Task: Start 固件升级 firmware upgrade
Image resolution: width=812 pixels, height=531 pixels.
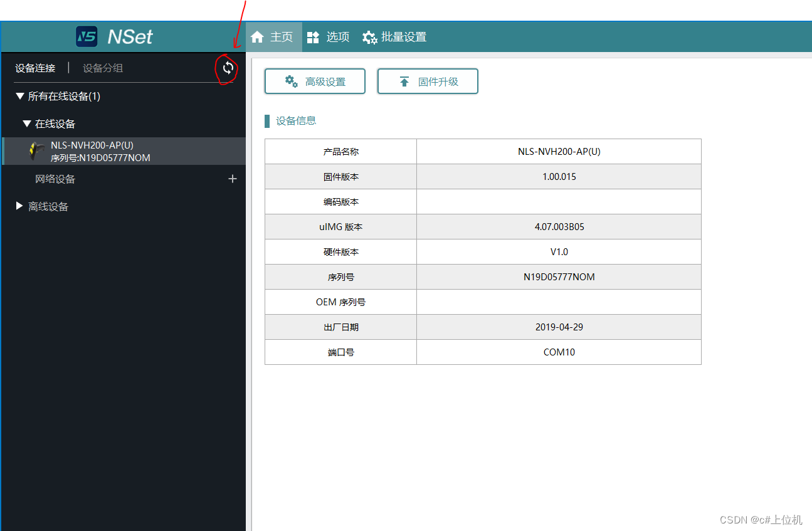Action: 428,81
